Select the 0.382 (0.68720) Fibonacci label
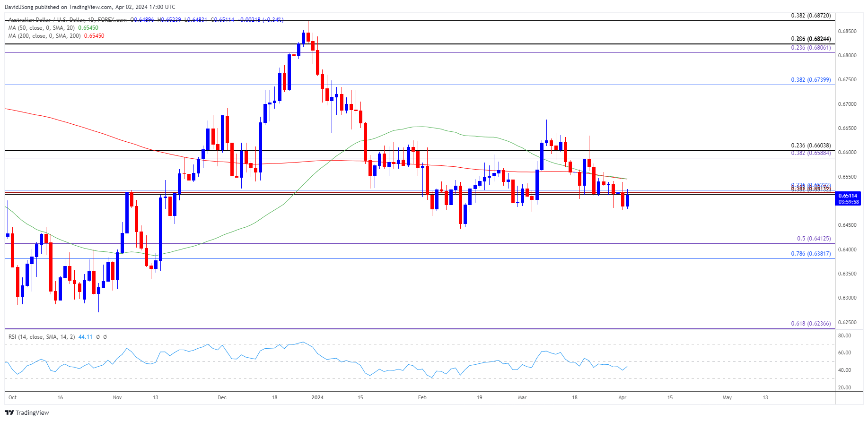Viewport: 868px width, 421px height. point(811,16)
